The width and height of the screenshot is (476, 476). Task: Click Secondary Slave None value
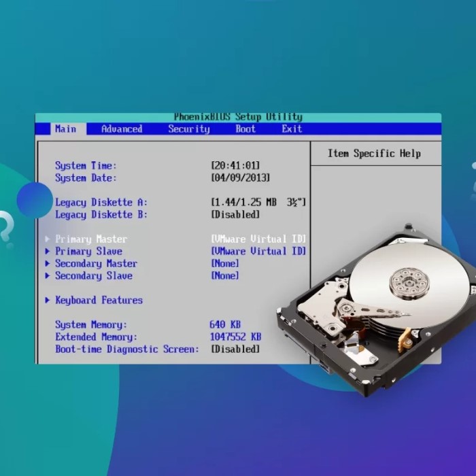pos(225,275)
